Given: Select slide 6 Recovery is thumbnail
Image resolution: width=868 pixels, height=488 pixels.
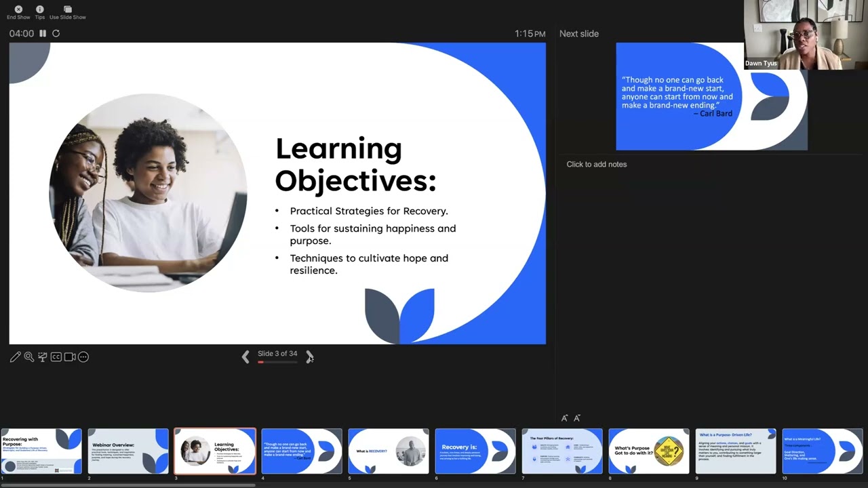Looking at the screenshot, I should [x=475, y=451].
